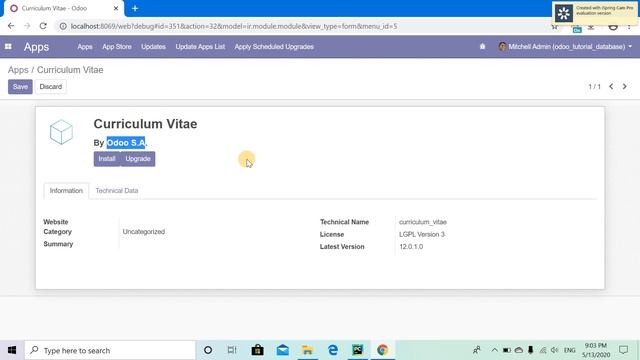Open the Mitchell Admin user dropdown
The height and width of the screenshot is (360, 640).
click(565, 47)
